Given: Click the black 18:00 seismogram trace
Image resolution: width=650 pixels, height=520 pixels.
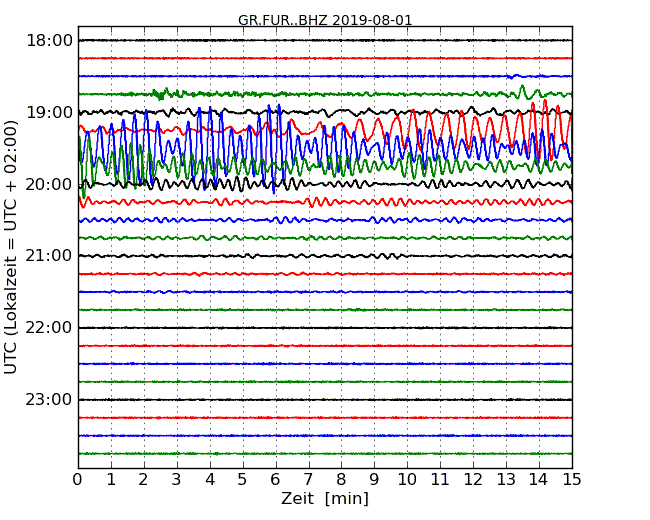Looking at the screenshot, I should point(325,40).
